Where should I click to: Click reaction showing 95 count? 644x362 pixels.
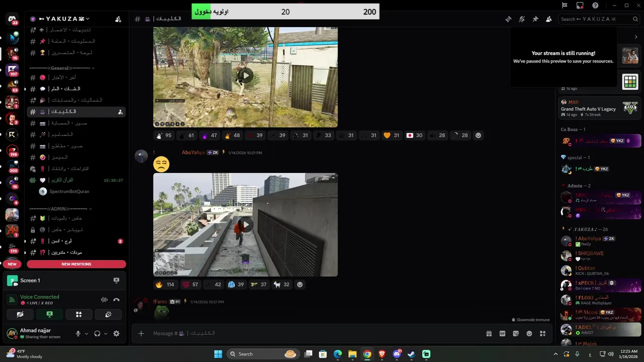pyautogui.click(x=165, y=135)
